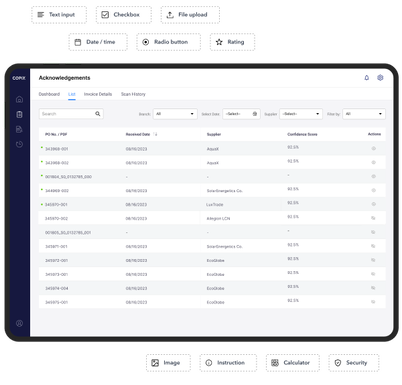Click PO number 343968-001
This screenshot has width=402, height=385.
(56, 149)
